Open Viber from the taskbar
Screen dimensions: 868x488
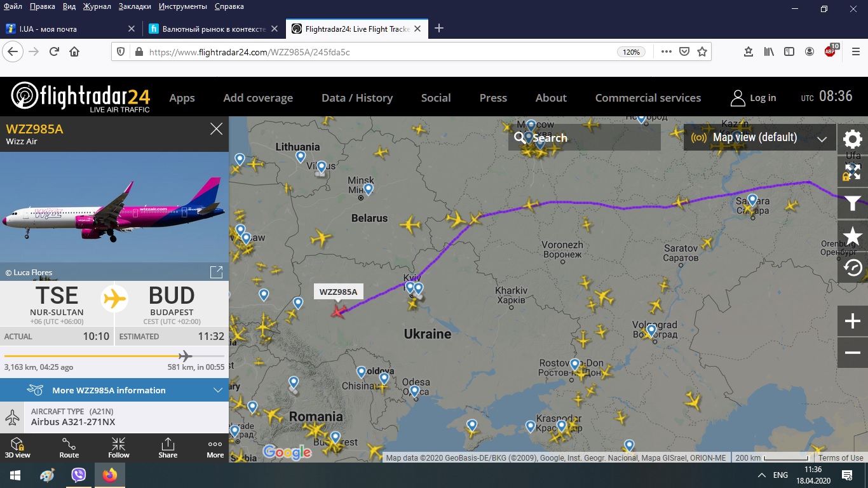(78, 475)
